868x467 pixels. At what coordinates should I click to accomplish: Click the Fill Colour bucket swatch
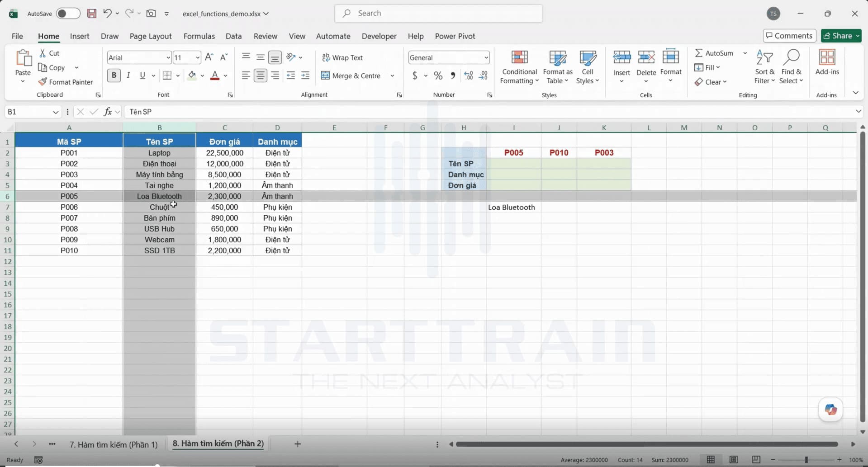coord(192,75)
